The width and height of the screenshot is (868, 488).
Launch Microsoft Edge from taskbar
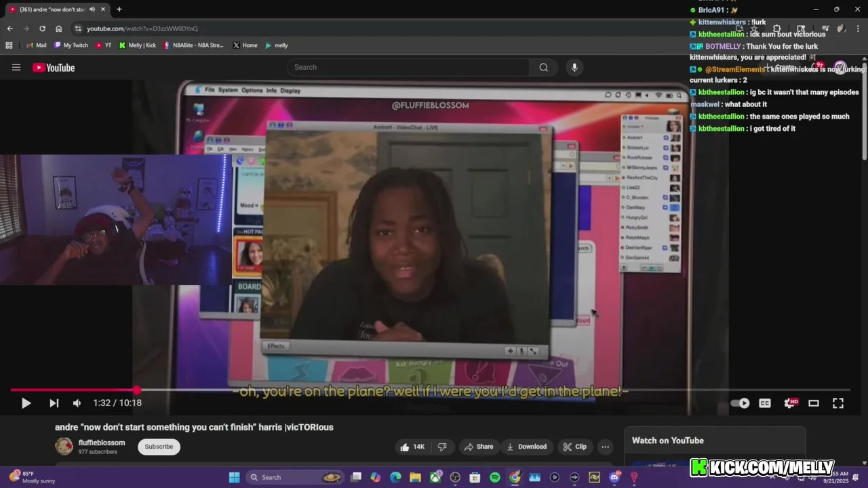pos(395,477)
